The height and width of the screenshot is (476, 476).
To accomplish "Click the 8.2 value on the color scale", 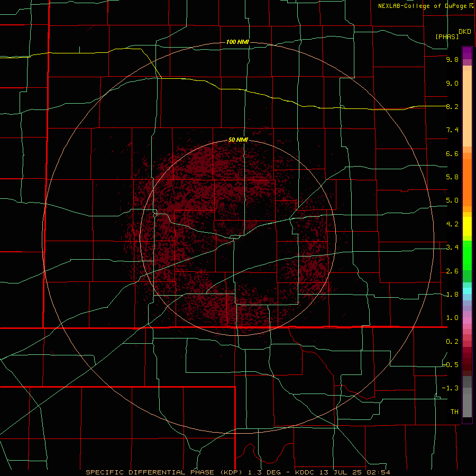I will [452, 106].
